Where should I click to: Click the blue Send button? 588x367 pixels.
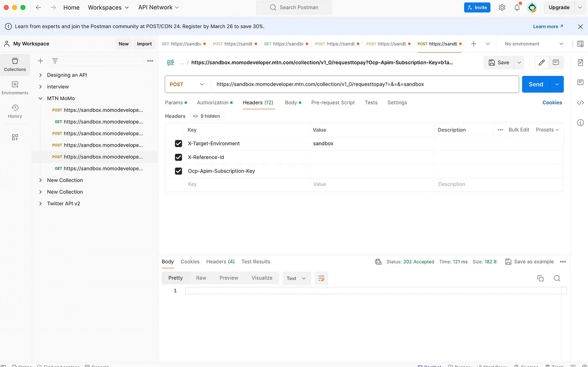[x=536, y=84]
